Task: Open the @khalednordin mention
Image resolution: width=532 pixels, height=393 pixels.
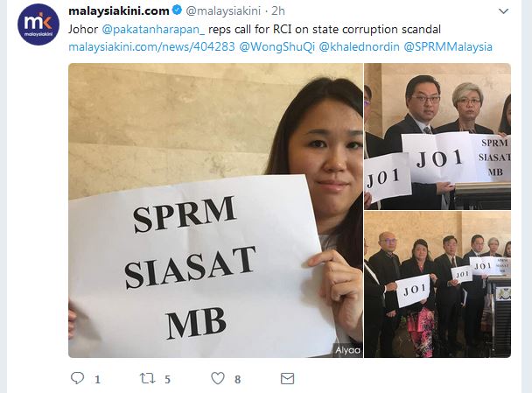Action: coord(360,47)
